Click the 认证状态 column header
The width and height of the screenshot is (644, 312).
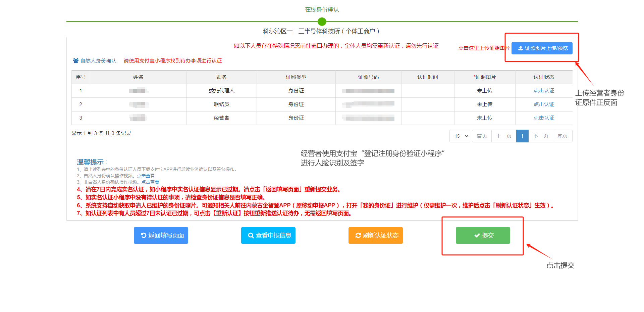[x=544, y=77]
